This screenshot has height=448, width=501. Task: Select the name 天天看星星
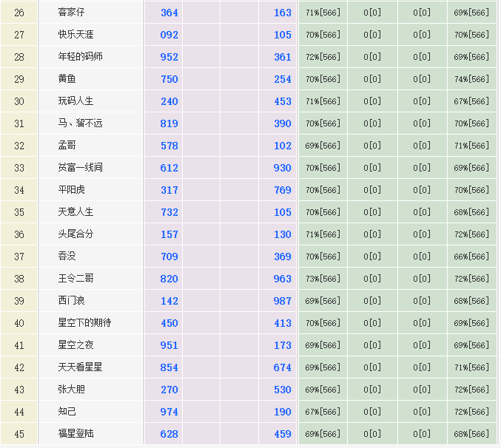pos(80,367)
